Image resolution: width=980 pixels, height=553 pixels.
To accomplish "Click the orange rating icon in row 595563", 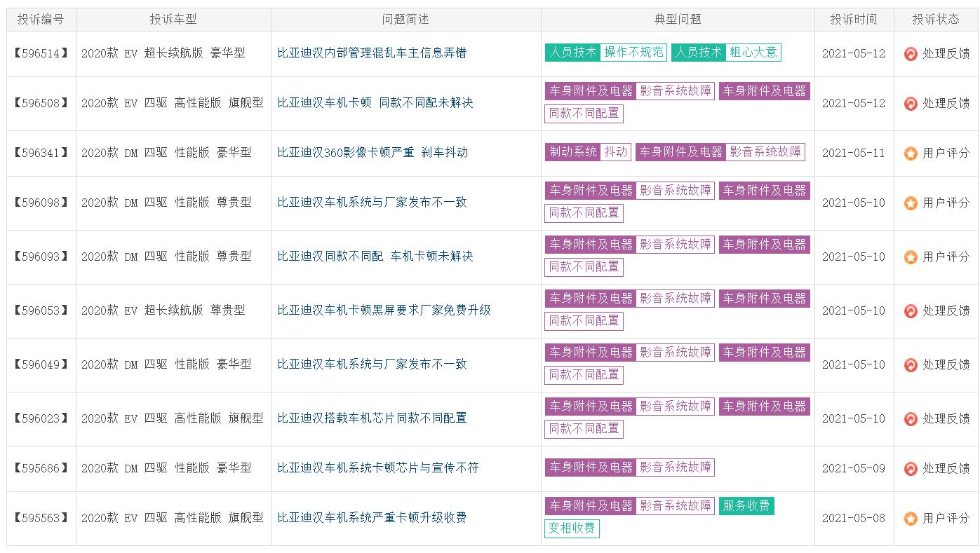I will point(911,519).
